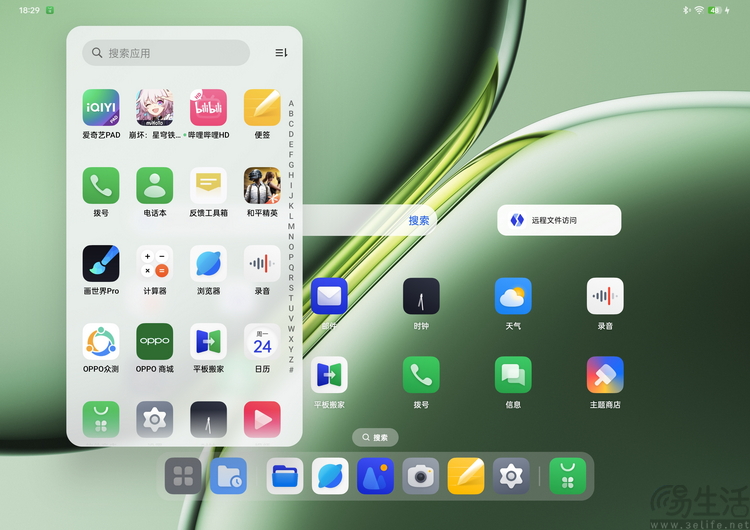The image size is (750, 530).
Task: Open green app market icon in dock
Action: click(x=568, y=476)
